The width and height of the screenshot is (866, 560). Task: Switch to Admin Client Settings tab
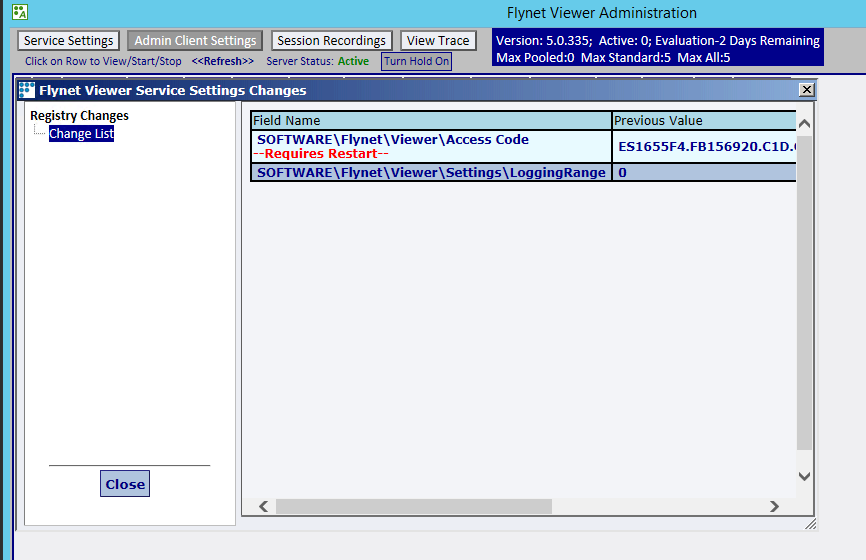pyautogui.click(x=196, y=41)
